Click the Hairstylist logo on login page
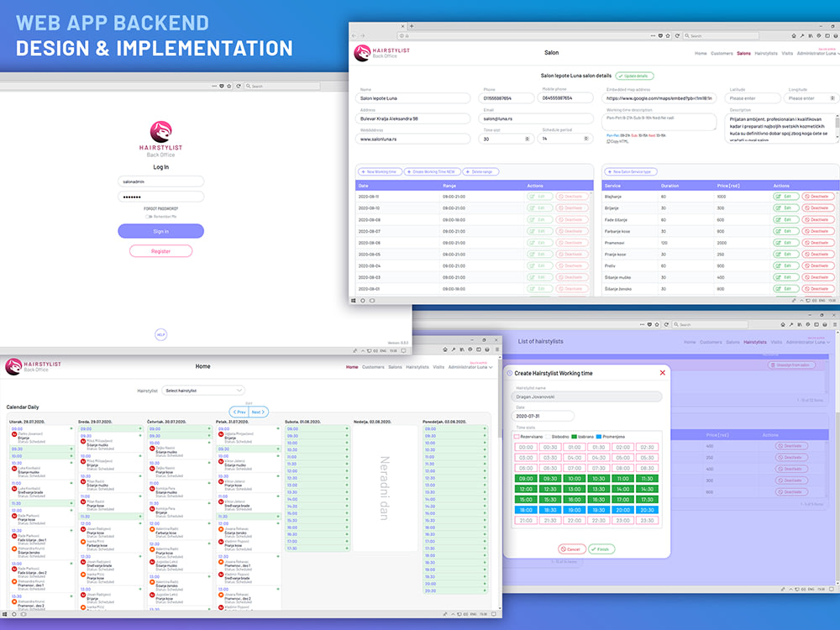 (160, 139)
